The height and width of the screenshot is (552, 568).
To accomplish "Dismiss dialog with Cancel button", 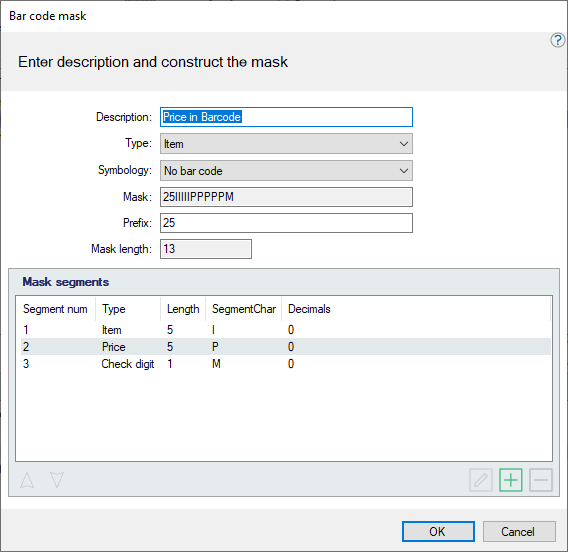I will pyautogui.click(x=519, y=531).
